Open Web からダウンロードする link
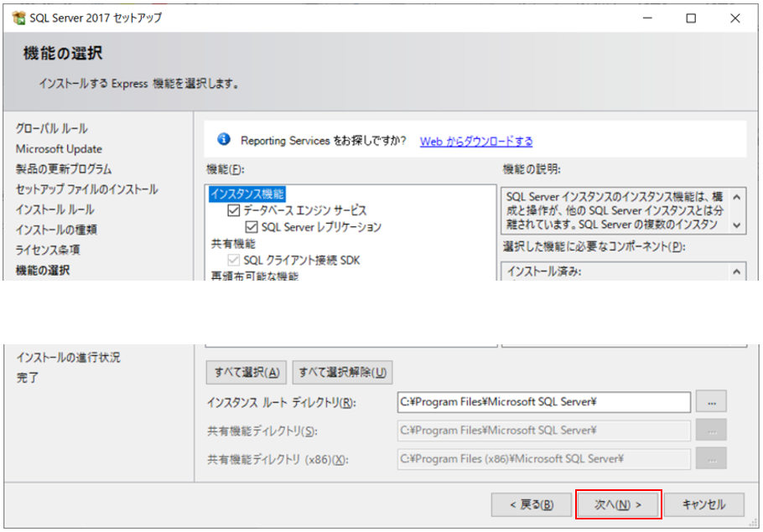763x532 pixels. pos(476,142)
